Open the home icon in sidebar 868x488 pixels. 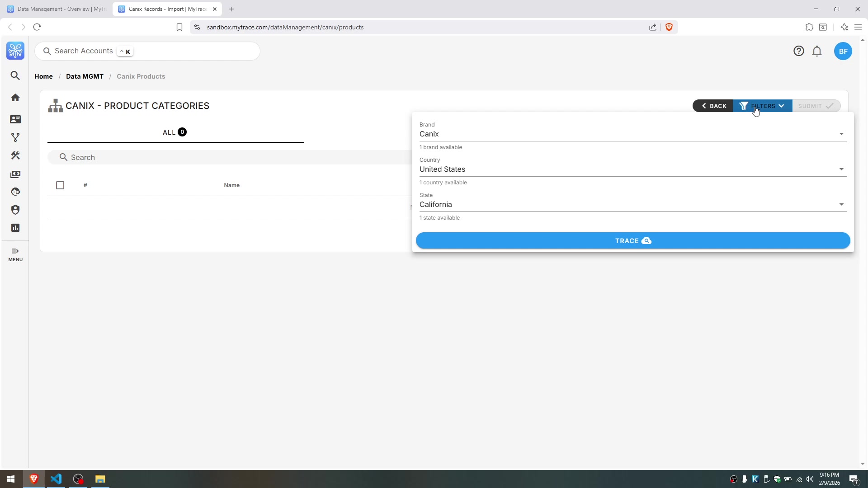(15, 98)
